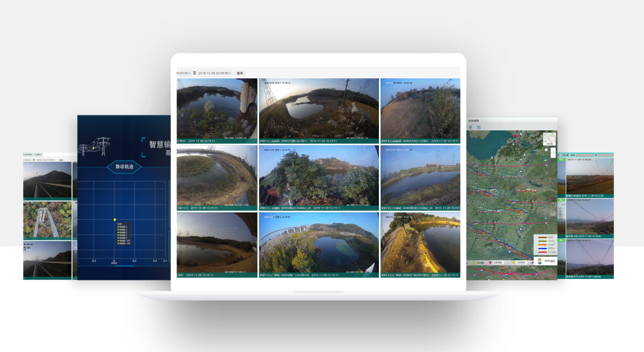Screen dimensions: 644x352
Task: Click the 查询 query button in center window
Action: pyautogui.click(x=240, y=73)
